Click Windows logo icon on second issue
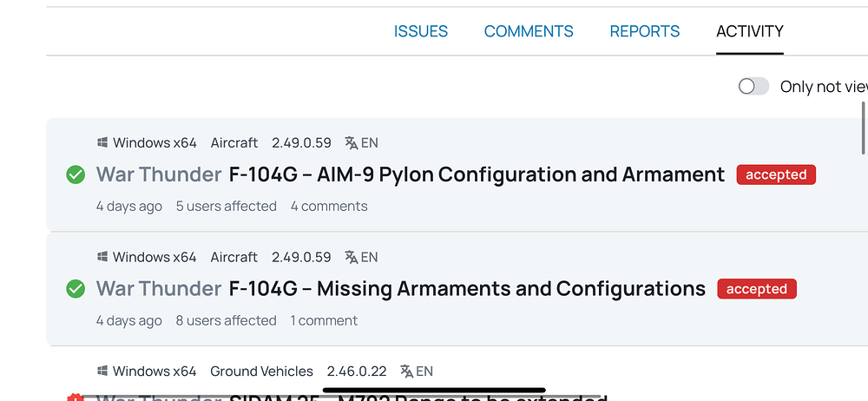The image size is (868, 401). (102, 257)
